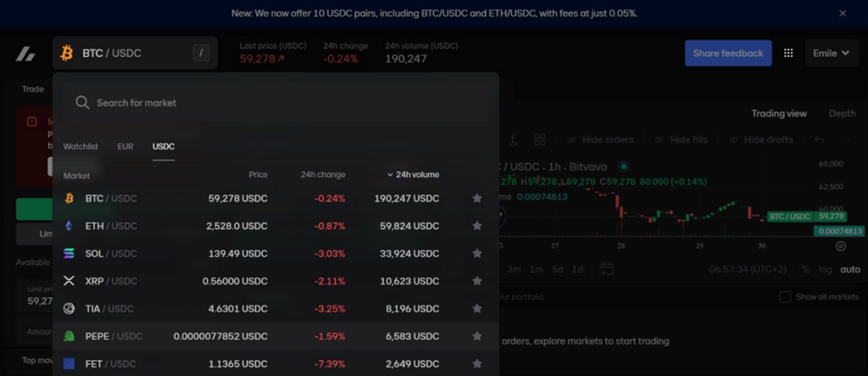Open the apps grid menu icon

(788, 53)
